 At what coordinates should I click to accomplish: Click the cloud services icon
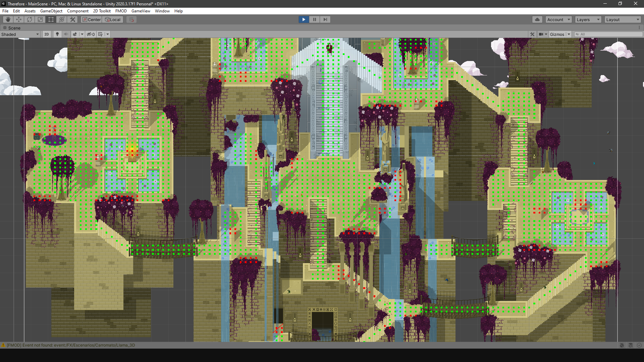click(x=537, y=19)
